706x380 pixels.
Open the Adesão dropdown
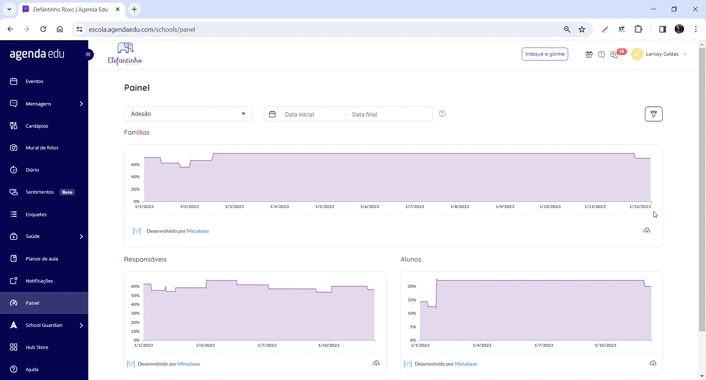point(188,114)
